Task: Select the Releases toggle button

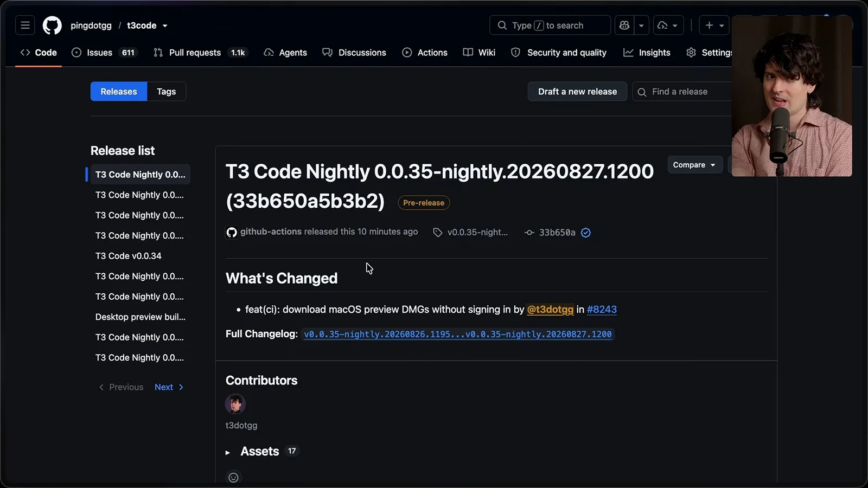Action: click(118, 92)
